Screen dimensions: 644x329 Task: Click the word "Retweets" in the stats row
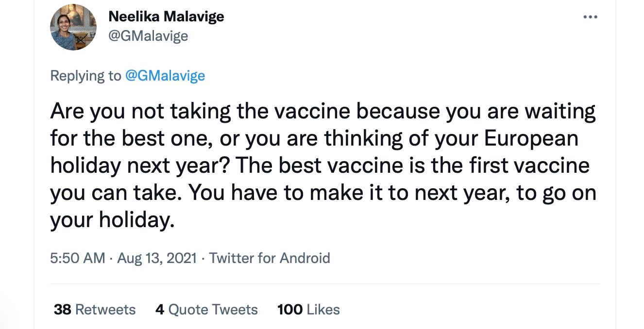pyautogui.click(x=105, y=310)
